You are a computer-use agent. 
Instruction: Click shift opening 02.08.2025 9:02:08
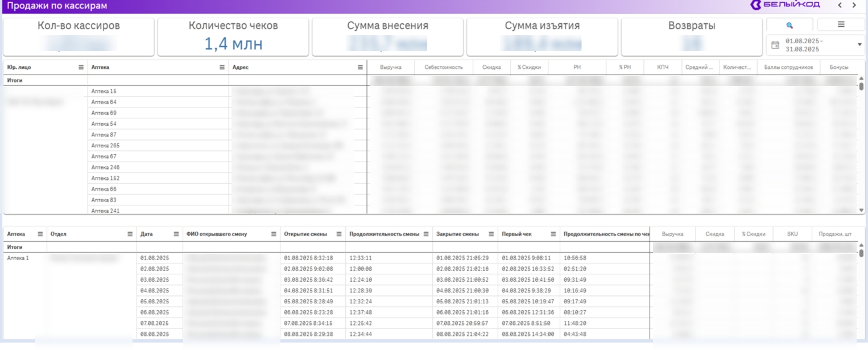click(308, 269)
